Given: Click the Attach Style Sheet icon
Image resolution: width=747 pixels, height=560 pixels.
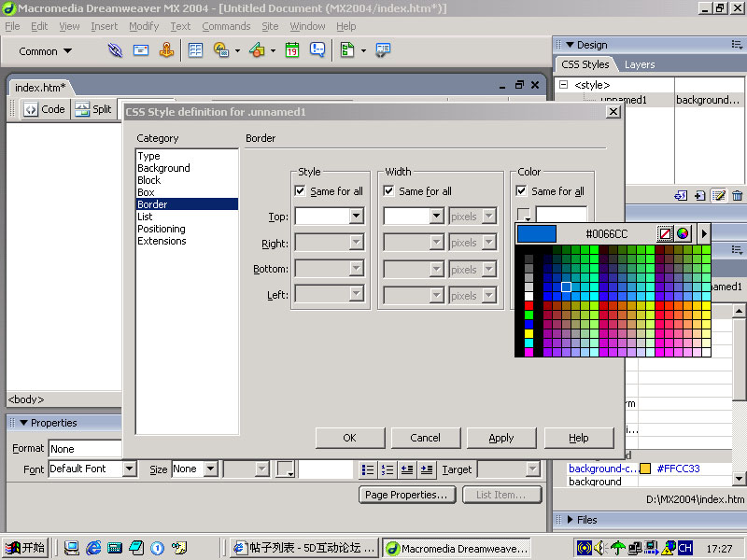Looking at the screenshot, I should [x=681, y=196].
